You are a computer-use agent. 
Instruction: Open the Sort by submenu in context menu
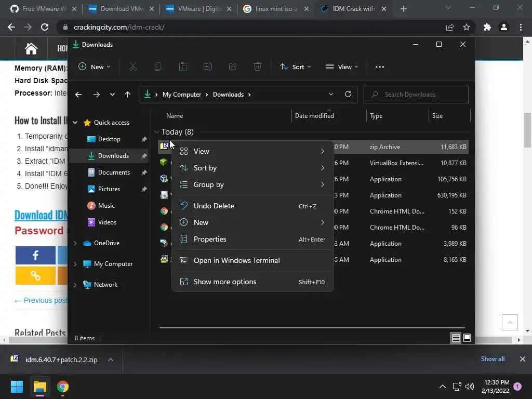(253, 168)
